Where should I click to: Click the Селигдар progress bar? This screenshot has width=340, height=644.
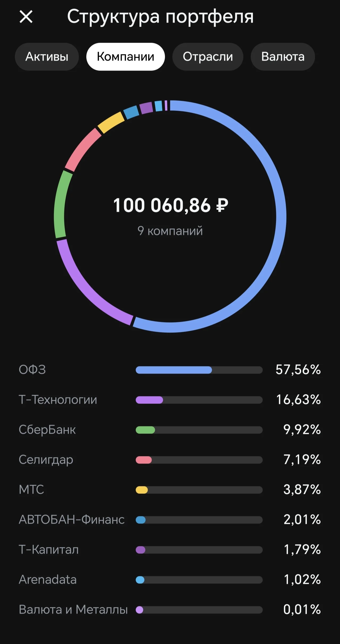[x=199, y=460]
